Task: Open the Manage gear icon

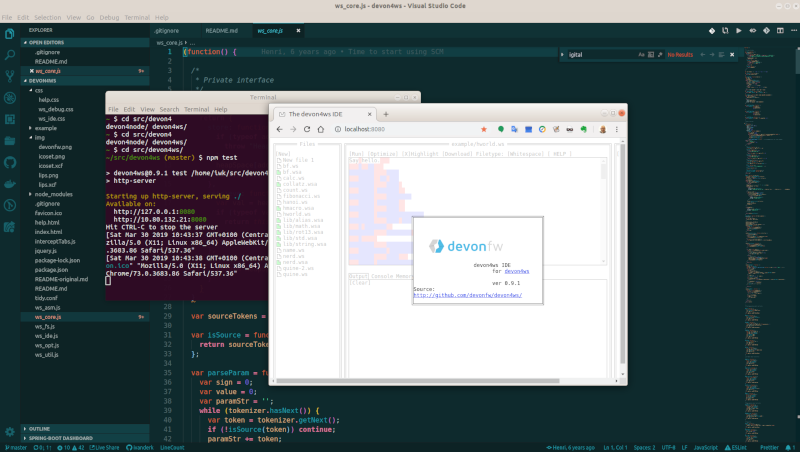Action: coord(10,432)
